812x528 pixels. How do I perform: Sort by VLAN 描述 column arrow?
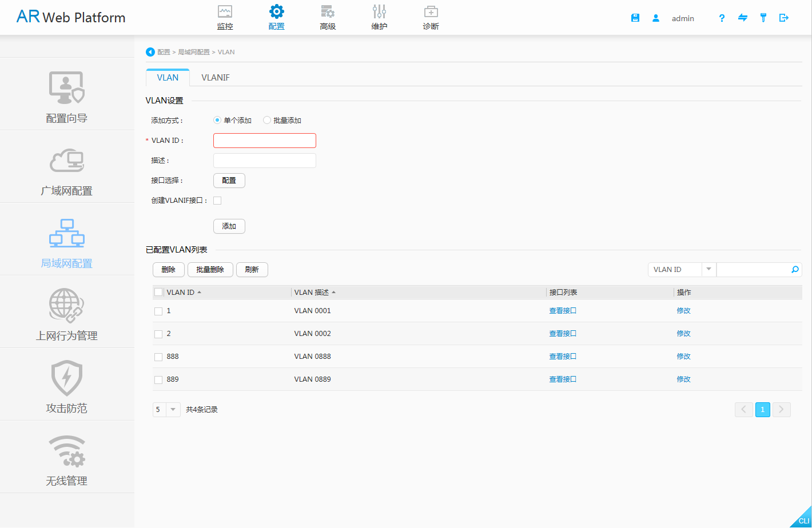point(333,293)
